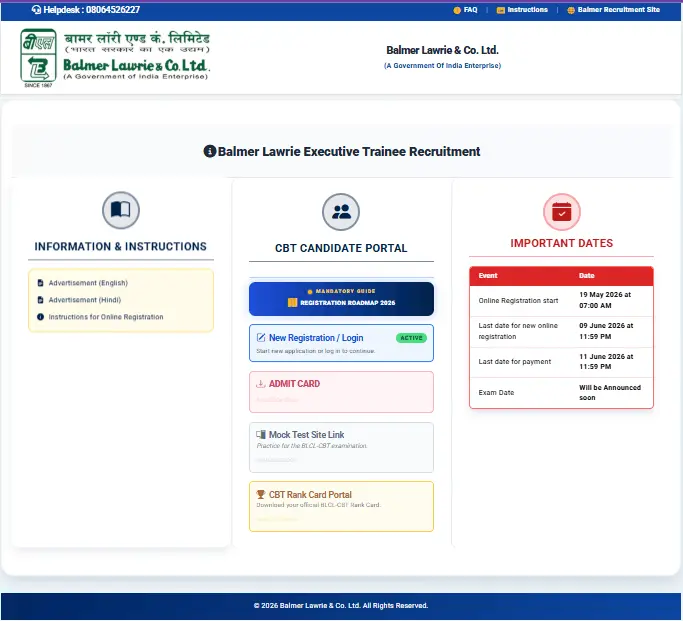Click the IMPORTANT DATES heading

pos(561,243)
